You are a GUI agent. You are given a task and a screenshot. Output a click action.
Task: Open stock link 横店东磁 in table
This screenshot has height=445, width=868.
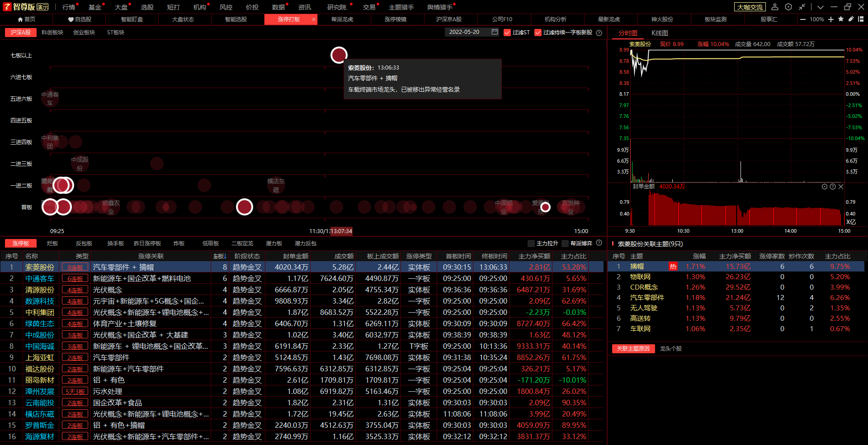tap(40, 414)
